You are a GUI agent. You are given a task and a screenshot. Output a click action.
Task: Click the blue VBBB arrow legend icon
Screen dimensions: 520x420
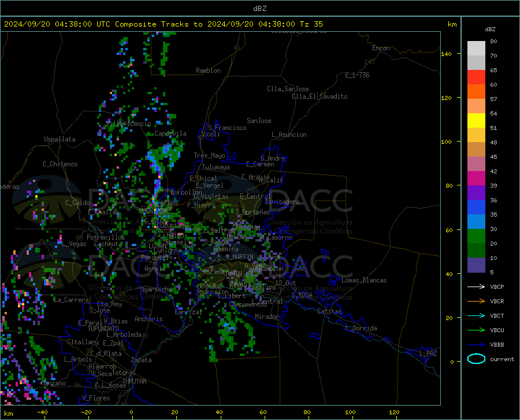click(x=476, y=344)
